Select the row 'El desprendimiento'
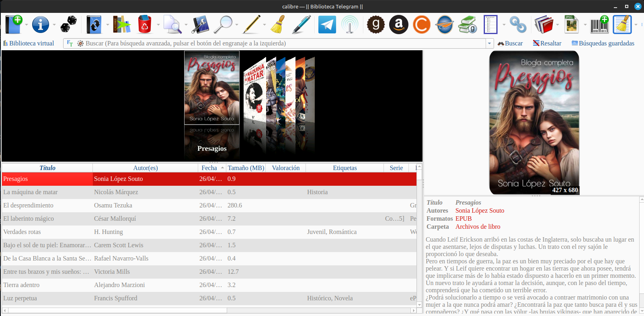The height and width of the screenshot is (316, 644). (x=209, y=205)
